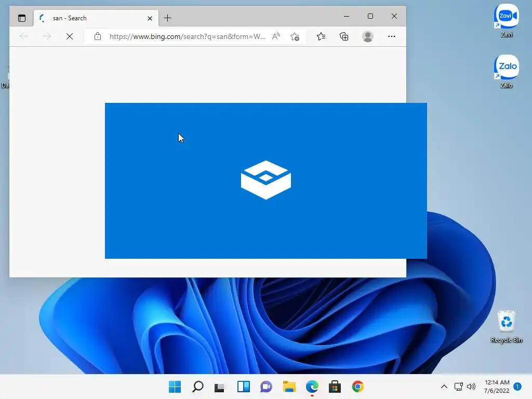Add this page to favorites
Image resolution: width=532 pixels, height=399 pixels.
point(295,36)
